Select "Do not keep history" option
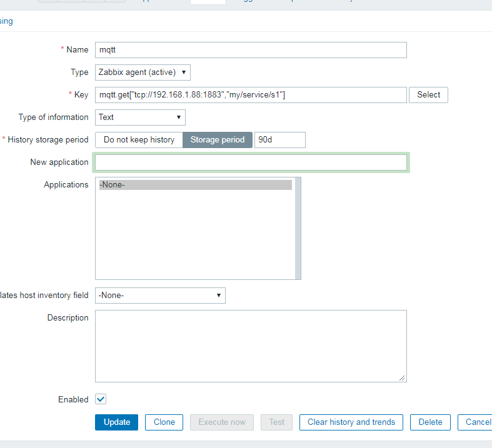 click(139, 140)
